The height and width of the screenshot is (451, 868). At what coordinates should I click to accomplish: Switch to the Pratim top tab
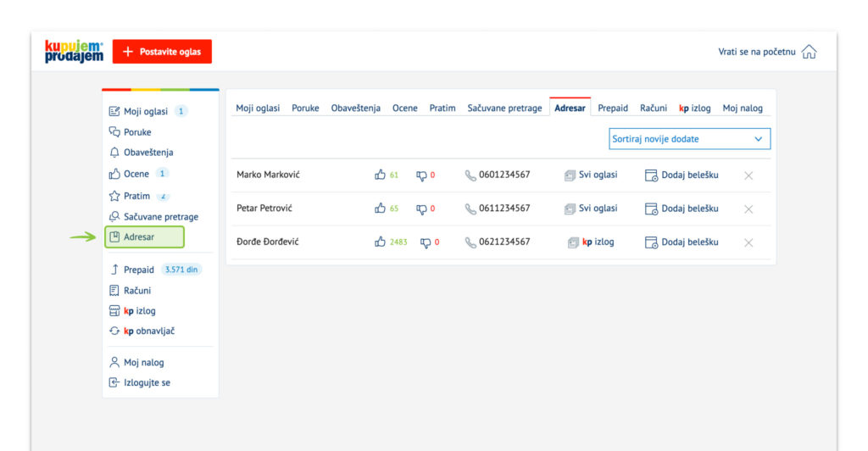point(442,108)
